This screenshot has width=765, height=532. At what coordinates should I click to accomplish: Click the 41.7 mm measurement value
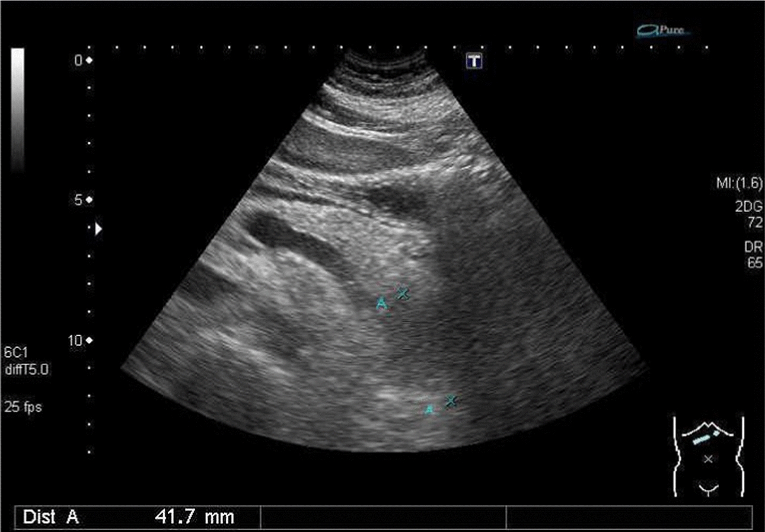pyautogui.click(x=194, y=517)
